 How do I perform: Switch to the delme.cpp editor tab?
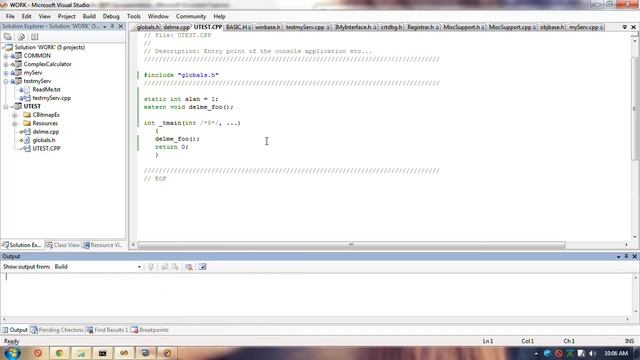click(x=176, y=27)
